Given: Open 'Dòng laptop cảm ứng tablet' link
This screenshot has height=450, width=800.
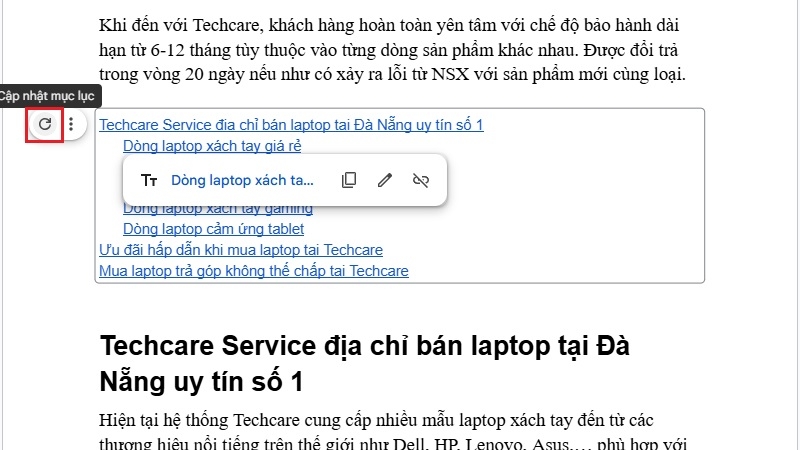Looking at the screenshot, I should pos(213,229).
